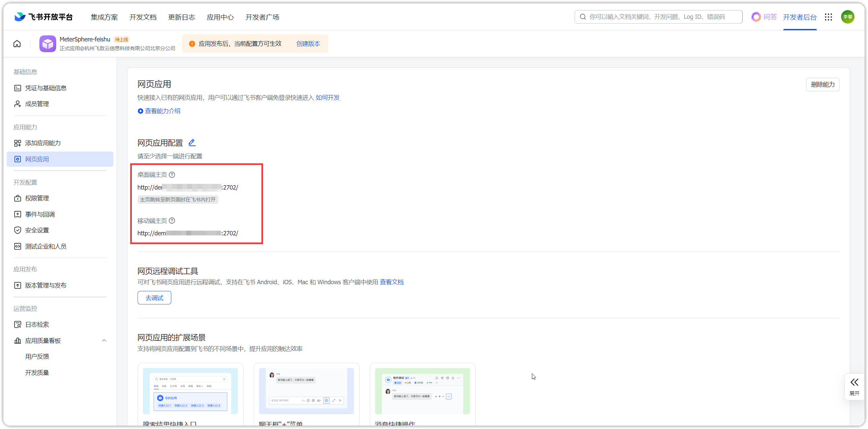Open 版本管理与发布 in sidebar

point(60,285)
